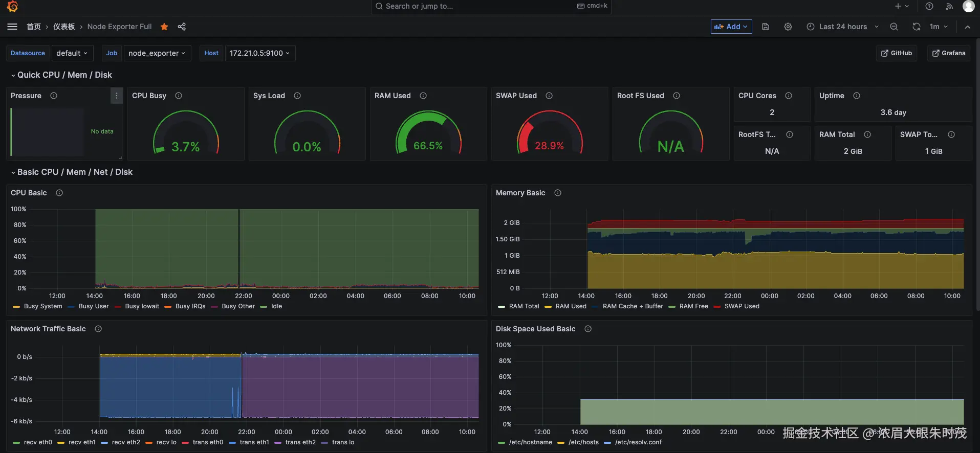Toggle recv eth0 series in Network legend

37,442
